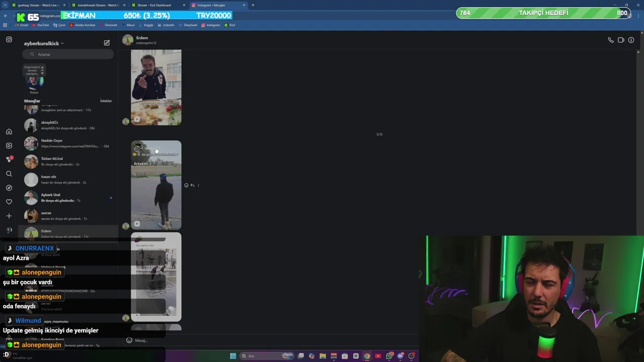Reply to the Erkekler reel message
Image resolution: width=644 pixels, height=362 pixels.
click(x=192, y=186)
